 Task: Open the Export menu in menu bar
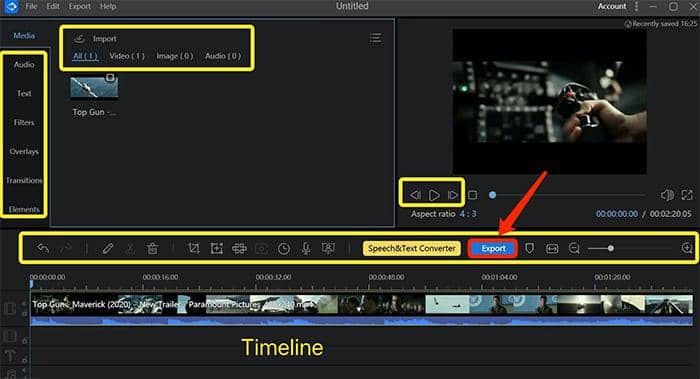[x=79, y=6]
